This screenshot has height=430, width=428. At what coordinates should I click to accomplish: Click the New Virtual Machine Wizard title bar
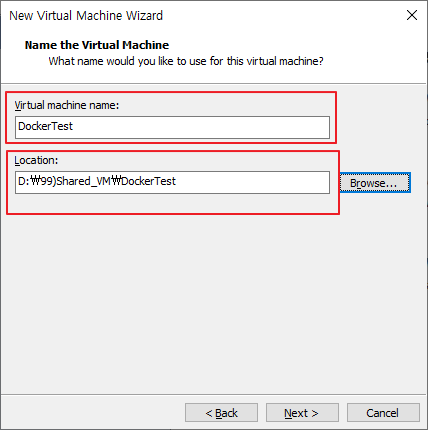click(200, 15)
